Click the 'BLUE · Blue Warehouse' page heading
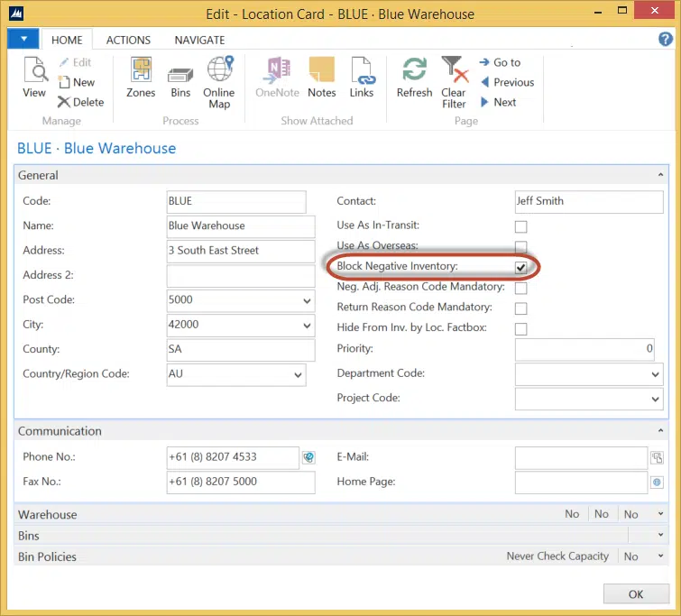Viewport: 681px width, 616px height. click(97, 149)
